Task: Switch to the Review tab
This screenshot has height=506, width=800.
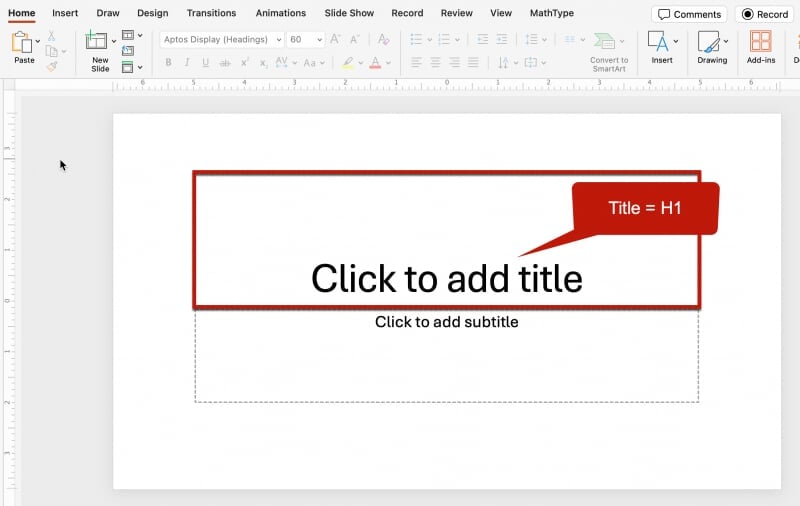Action: click(x=457, y=13)
